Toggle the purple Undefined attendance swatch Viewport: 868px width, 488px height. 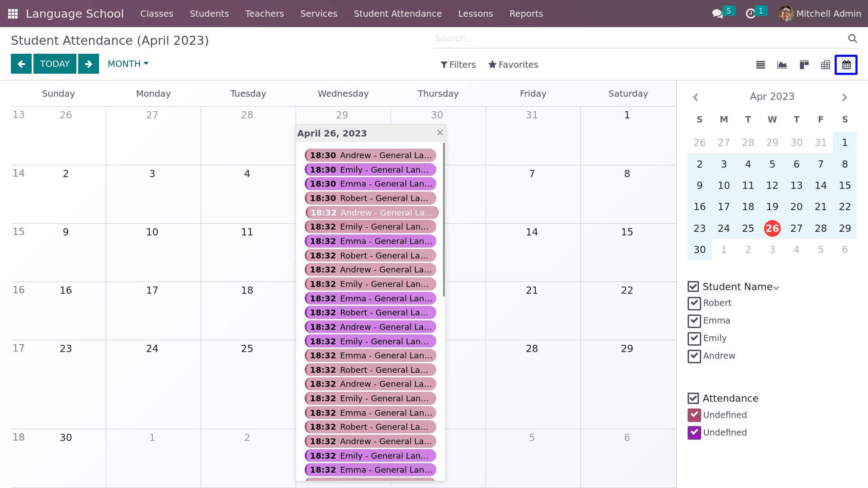click(x=694, y=433)
